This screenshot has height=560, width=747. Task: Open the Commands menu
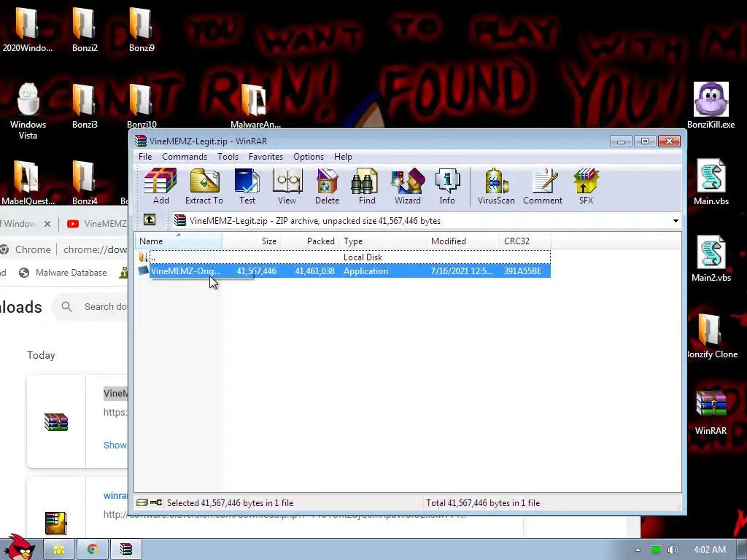click(185, 157)
